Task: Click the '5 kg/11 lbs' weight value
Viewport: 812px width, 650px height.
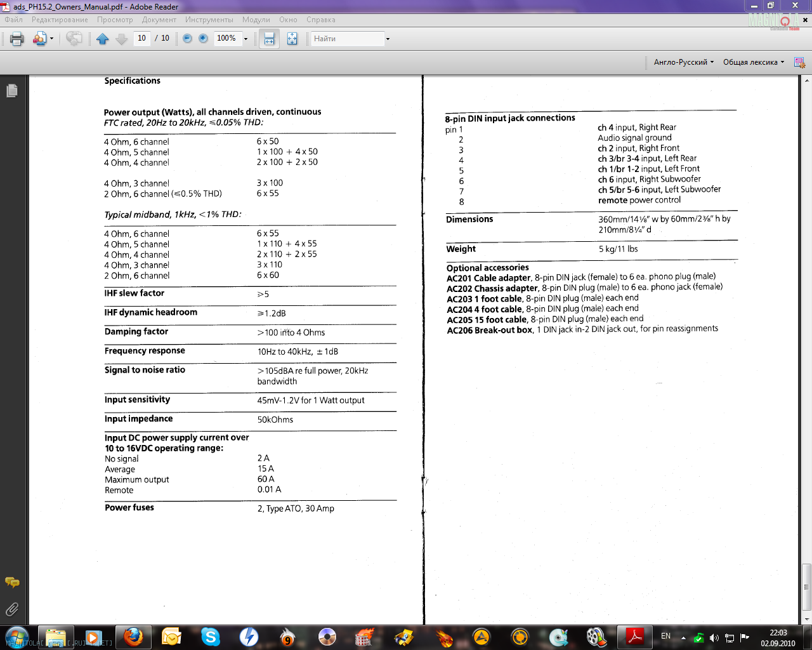Action: (619, 249)
